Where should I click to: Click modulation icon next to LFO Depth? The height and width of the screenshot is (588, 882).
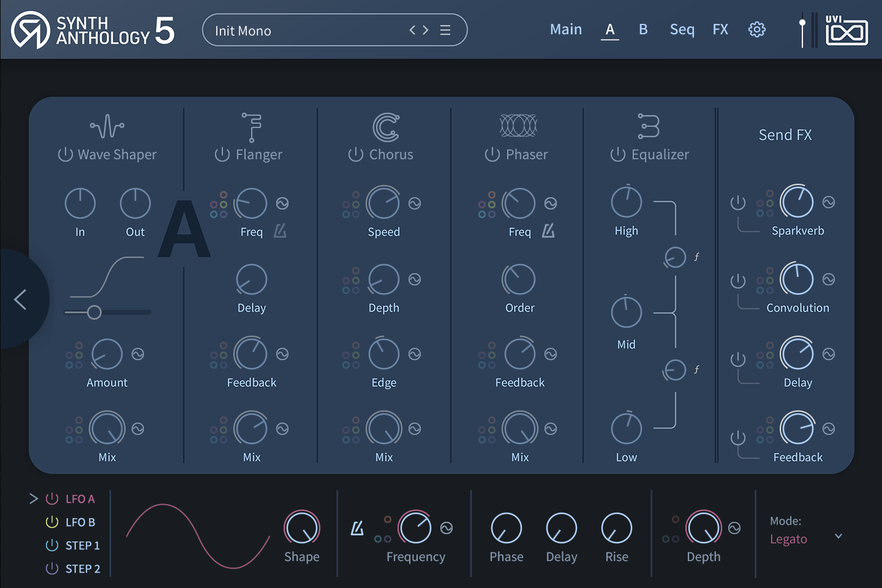coord(734,528)
